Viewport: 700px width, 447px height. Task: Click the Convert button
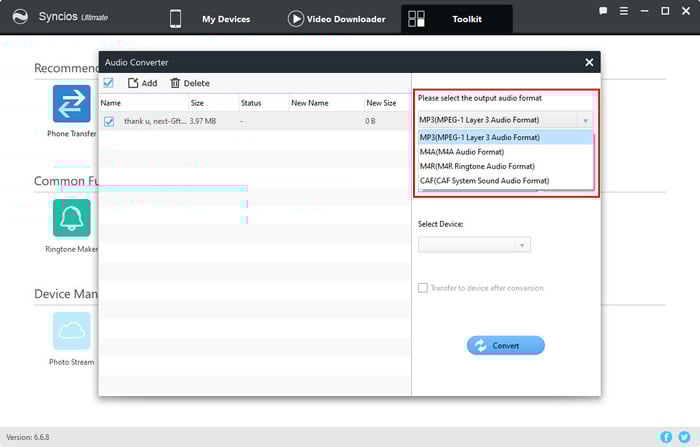505,346
